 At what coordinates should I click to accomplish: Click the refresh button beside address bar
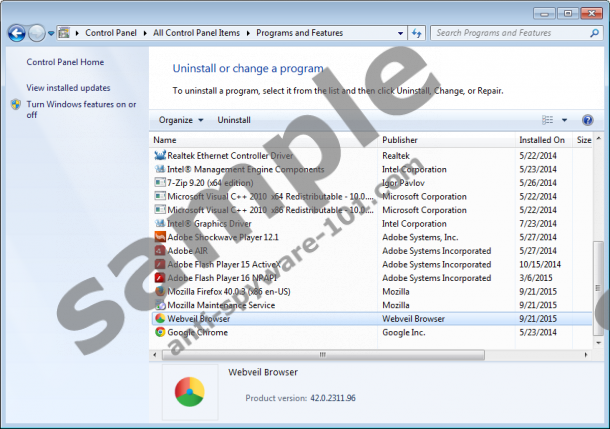[418, 33]
